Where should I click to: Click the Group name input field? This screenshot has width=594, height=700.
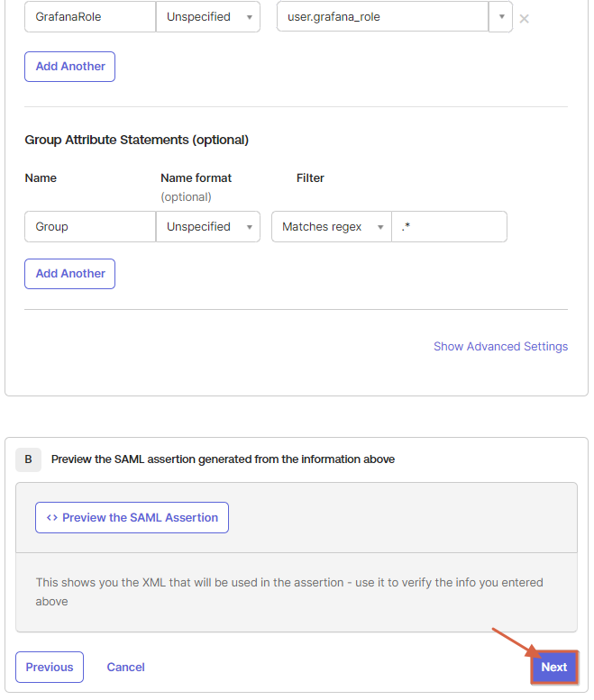pos(90,227)
